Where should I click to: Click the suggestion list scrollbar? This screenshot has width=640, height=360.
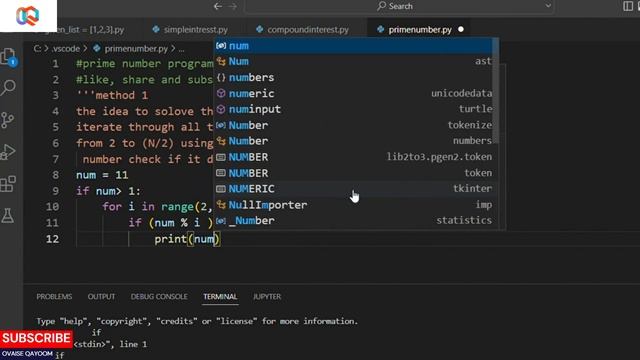(x=496, y=91)
